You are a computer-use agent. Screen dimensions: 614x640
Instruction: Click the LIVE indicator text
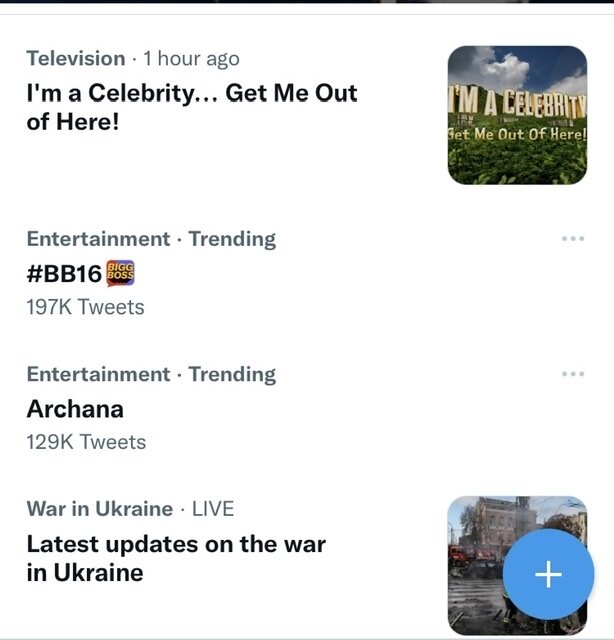[213, 509]
